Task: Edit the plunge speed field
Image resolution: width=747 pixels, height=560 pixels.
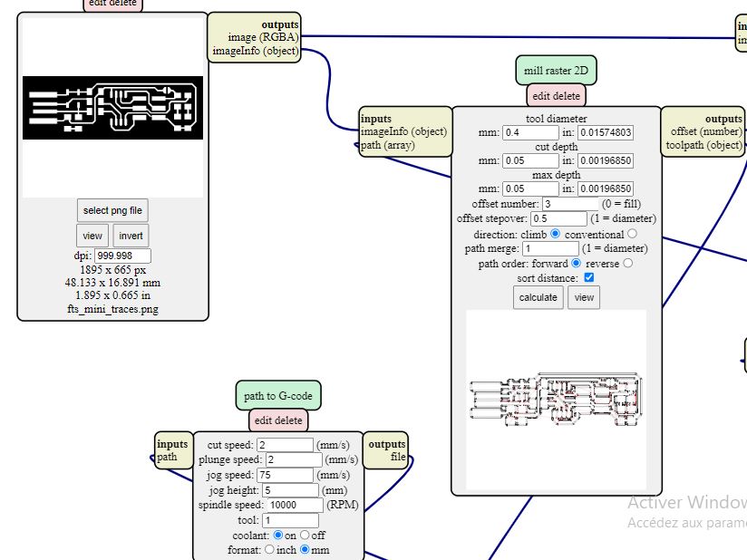Action: [294, 459]
